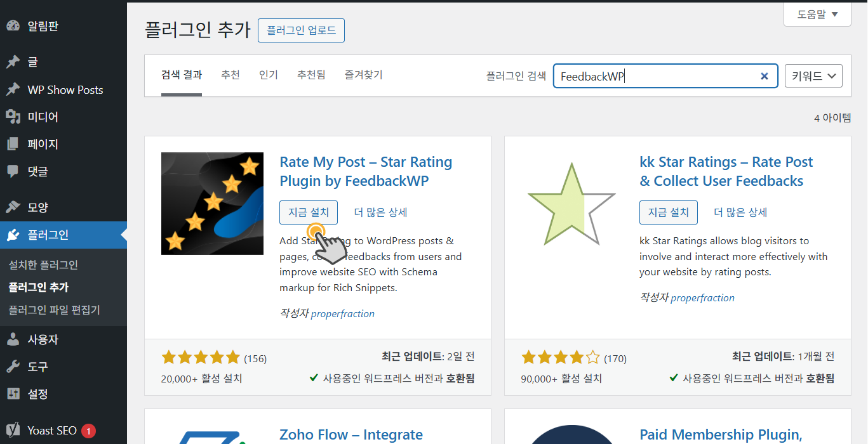Go to 설치한 플러그인 submenu
The image size is (868, 444).
43,265
